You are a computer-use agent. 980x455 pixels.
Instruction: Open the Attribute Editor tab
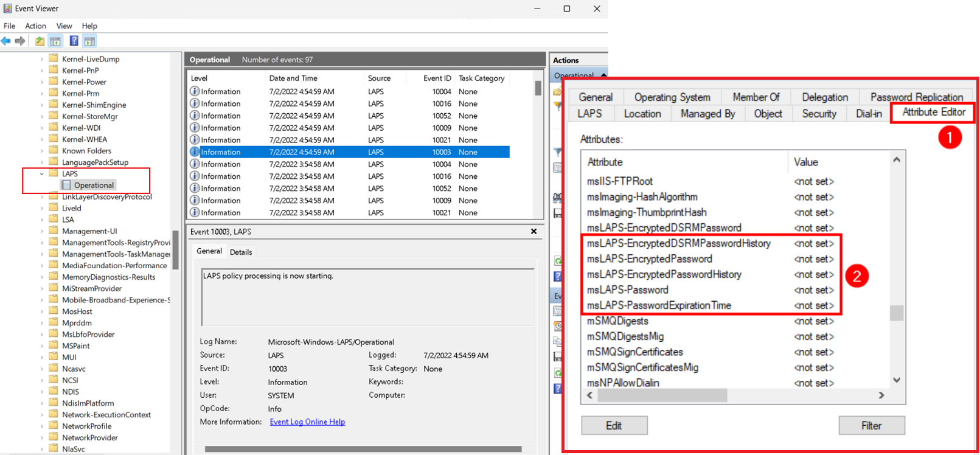click(x=933, y=113)
